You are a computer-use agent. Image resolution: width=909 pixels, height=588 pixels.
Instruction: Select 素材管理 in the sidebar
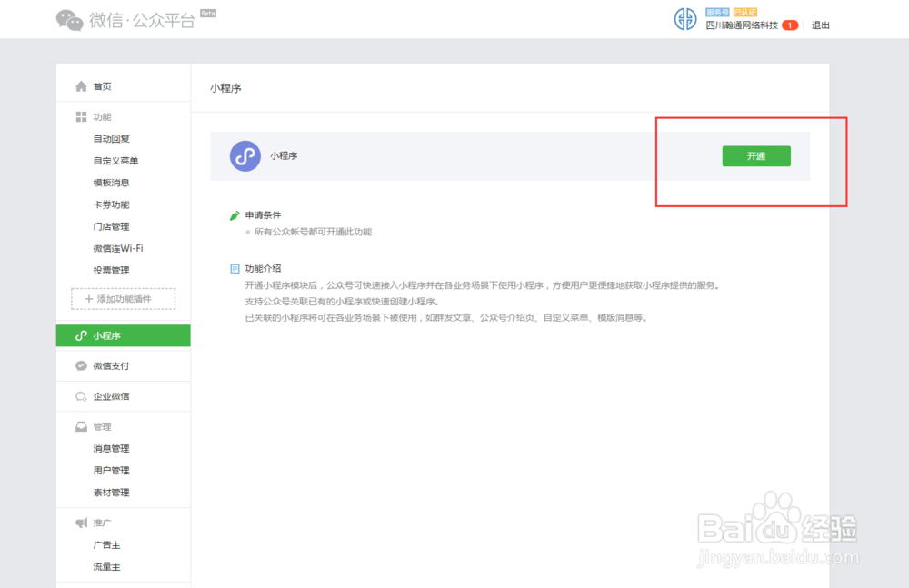[x=112, y=492]
